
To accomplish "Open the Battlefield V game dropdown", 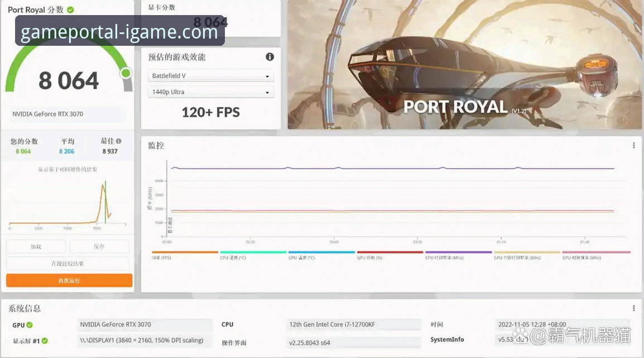I will [210, 76].
